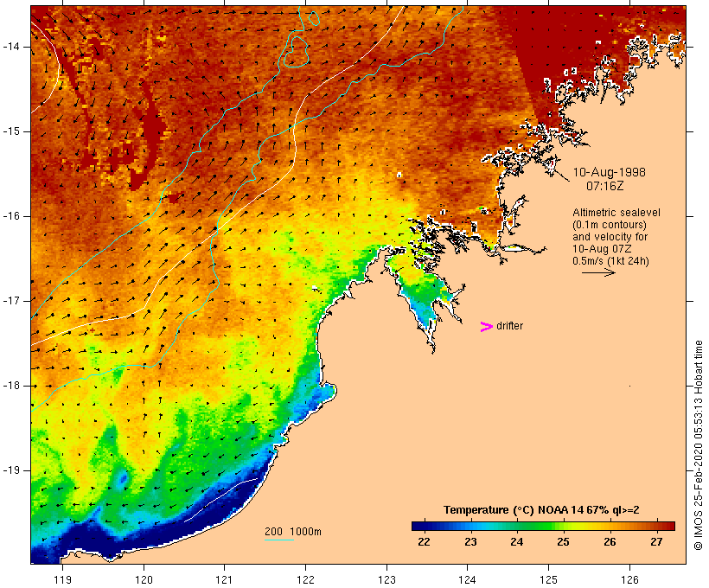709x588 pixels.
Task: Click longitude axis label '119'
Action: pyautogui.click(x=62, y=579)
